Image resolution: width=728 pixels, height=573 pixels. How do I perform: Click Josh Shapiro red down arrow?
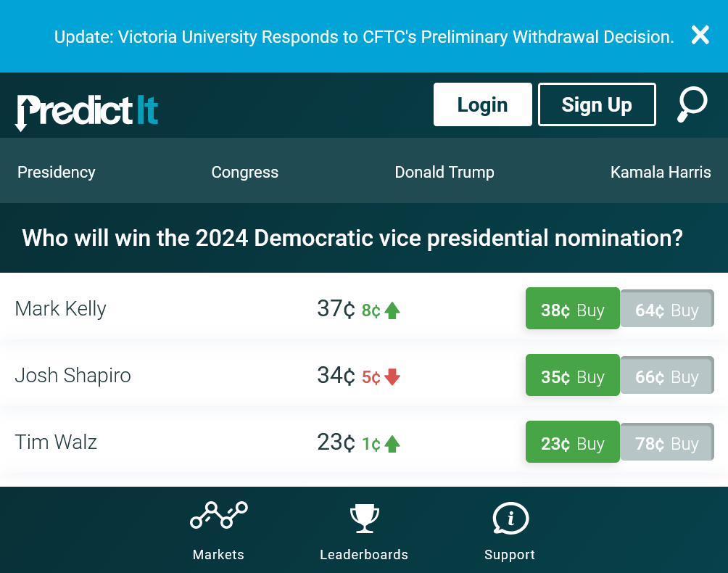pyautogui.click(x=392, y=377)
